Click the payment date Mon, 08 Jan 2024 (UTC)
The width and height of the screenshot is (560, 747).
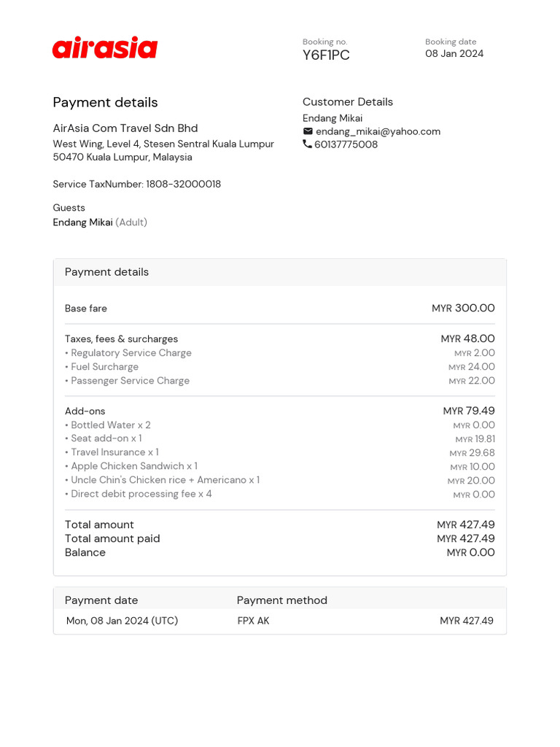pyautogui.click(x=122, y=621)
